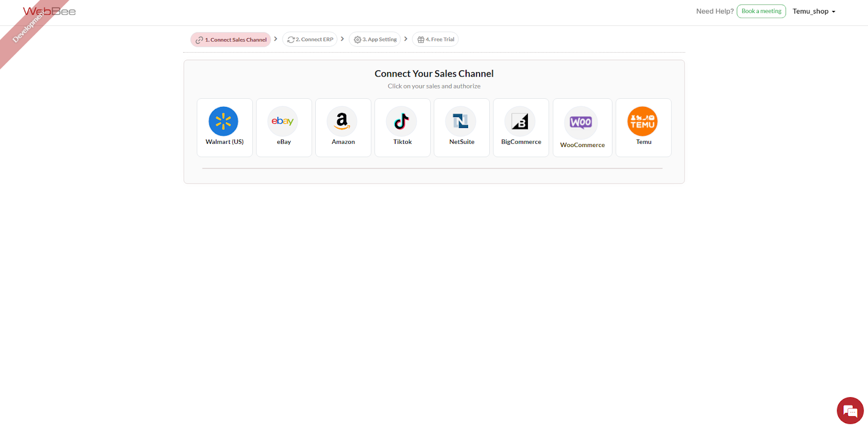Click the eBay label text
This screenshot has width=868, height=426.
pos(284,142)
